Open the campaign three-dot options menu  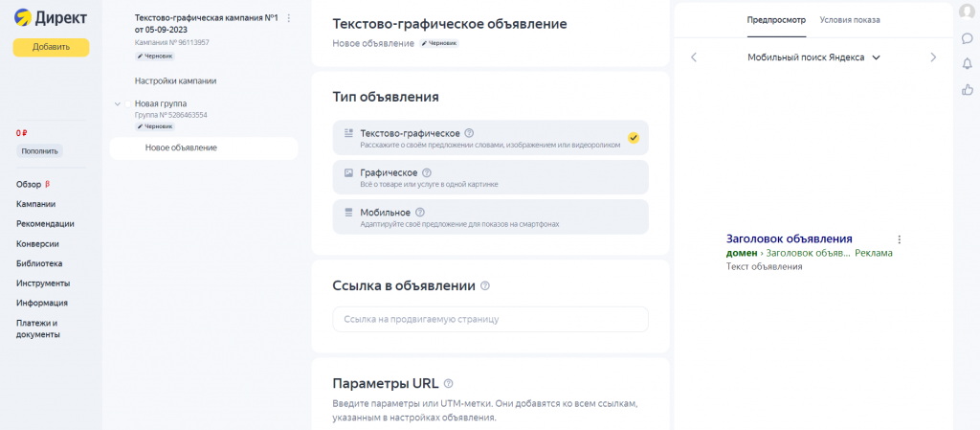[289, 19]
